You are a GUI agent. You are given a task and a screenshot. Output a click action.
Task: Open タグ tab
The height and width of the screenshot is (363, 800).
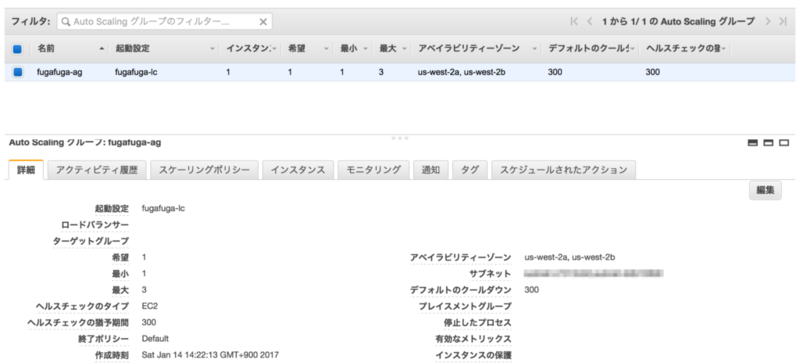[x=470, y=170]
